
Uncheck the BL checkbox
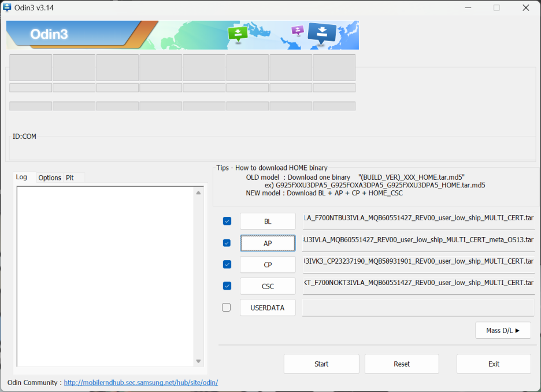click(x=227, y=221)
